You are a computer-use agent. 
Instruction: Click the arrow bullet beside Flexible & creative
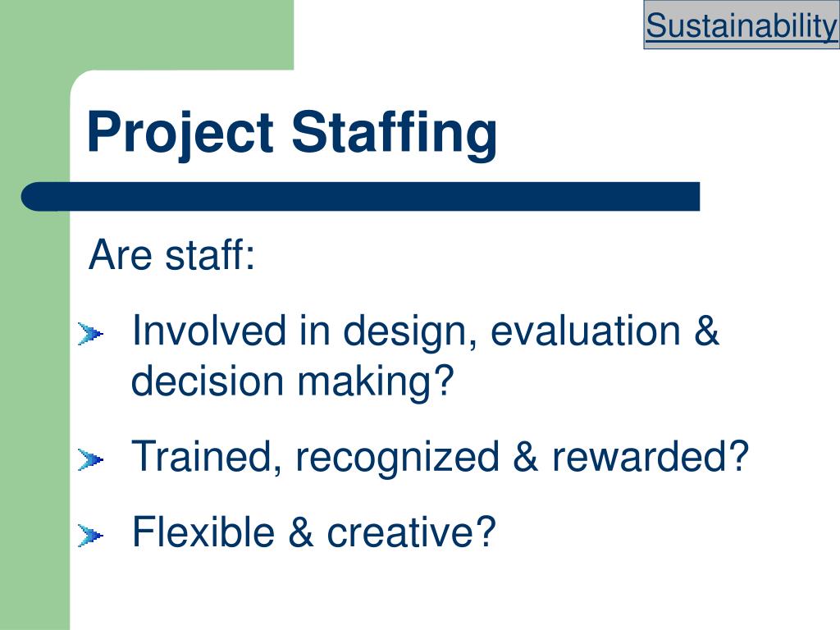tap(90, 535)
